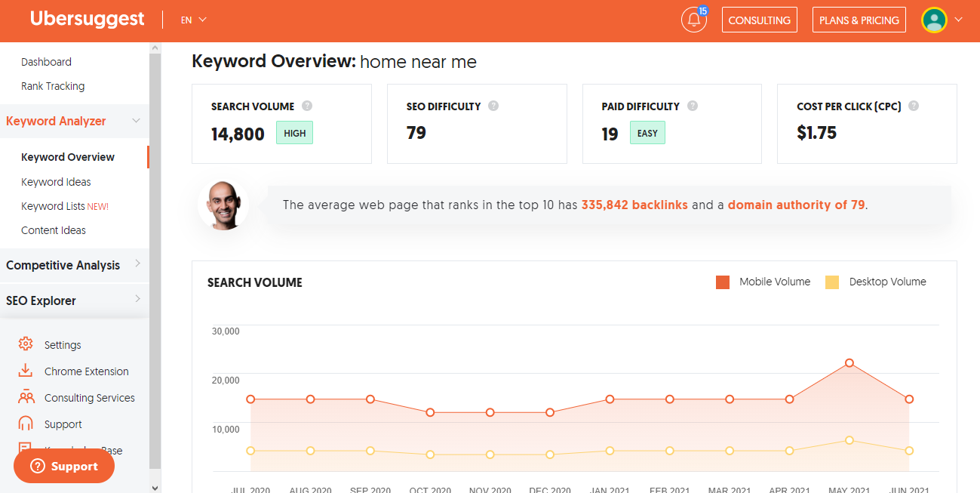
Task: Click the Support headset icon in sidebar
Action: 26,424
